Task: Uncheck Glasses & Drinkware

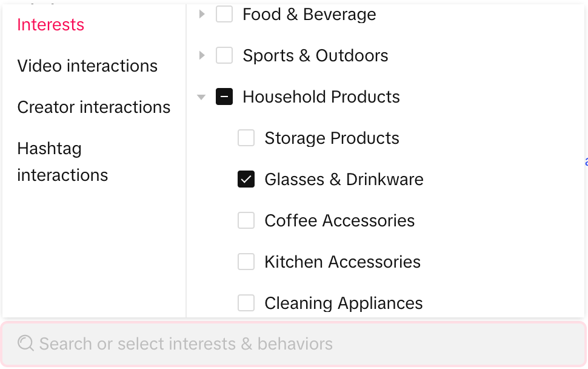Action: (x=246, y=179)
